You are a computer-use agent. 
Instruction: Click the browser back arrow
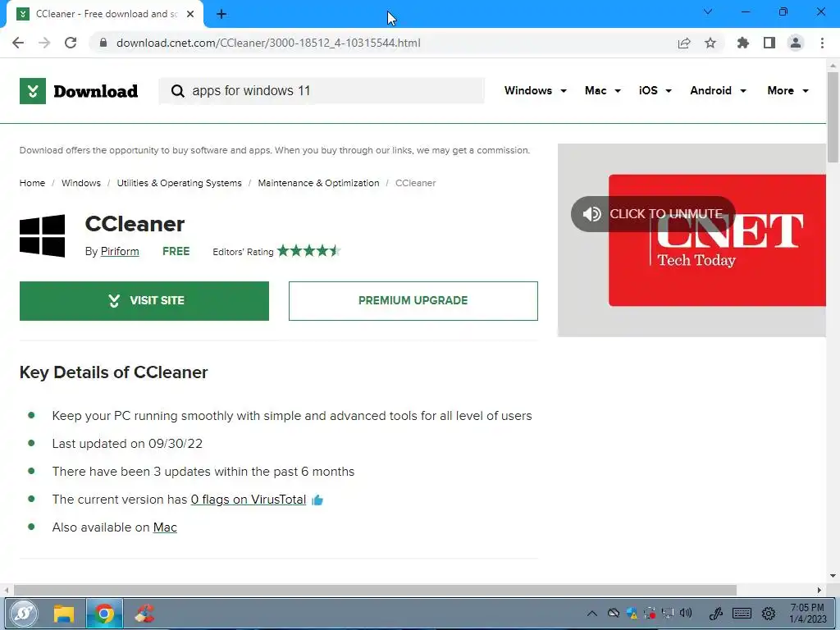tap(18, 43)
